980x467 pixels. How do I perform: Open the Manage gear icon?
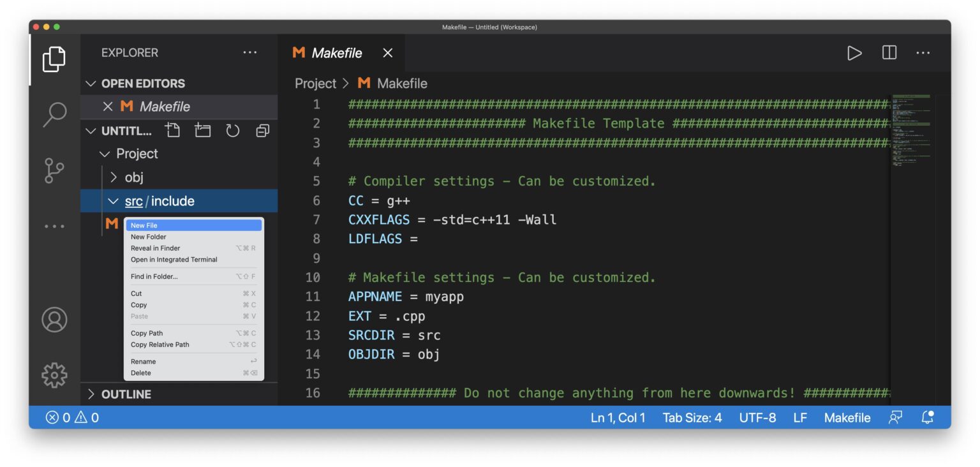coord(54,376)
